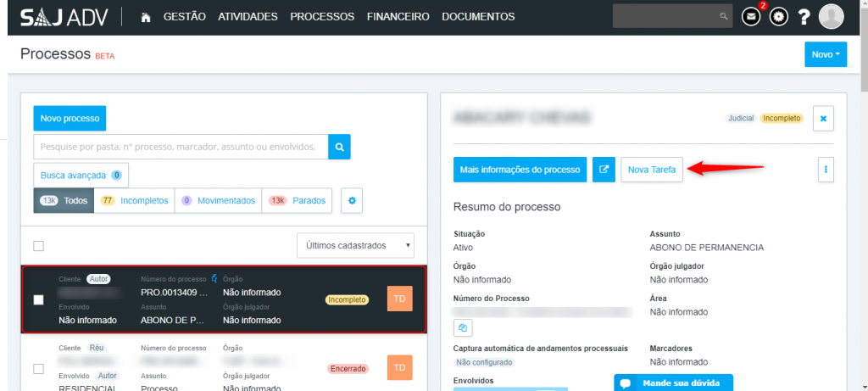The height and width of the screenshot is (391, 868).
Task: Focus the top bar search field
Action: [x=672, y=17]
